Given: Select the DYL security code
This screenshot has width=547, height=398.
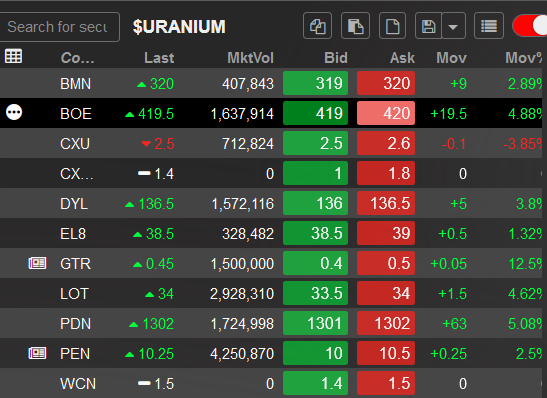Looking at the screenshot, I should [74, 204].
